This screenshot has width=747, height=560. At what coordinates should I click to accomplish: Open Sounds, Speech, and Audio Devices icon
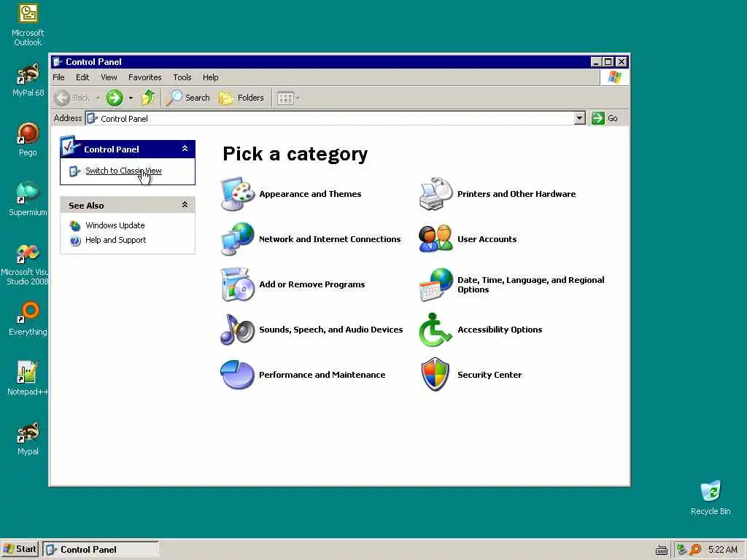[237, 330]
